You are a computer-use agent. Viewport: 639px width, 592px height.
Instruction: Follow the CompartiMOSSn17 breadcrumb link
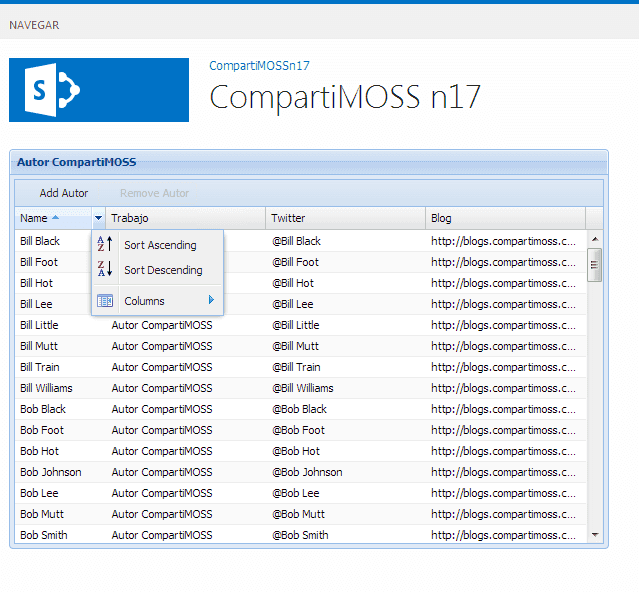point(259,66)
